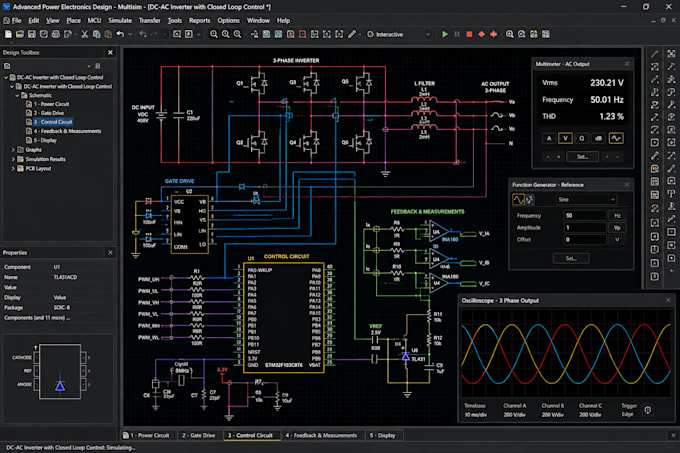
Task: Pause the running simulation
Action: pyautogui.click(x=457, y=34)
